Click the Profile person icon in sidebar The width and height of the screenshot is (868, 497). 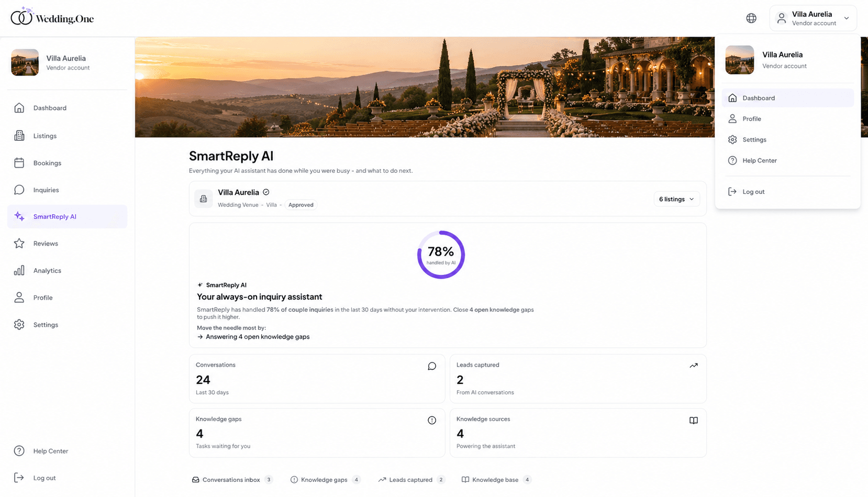click(x=19, y=297)
